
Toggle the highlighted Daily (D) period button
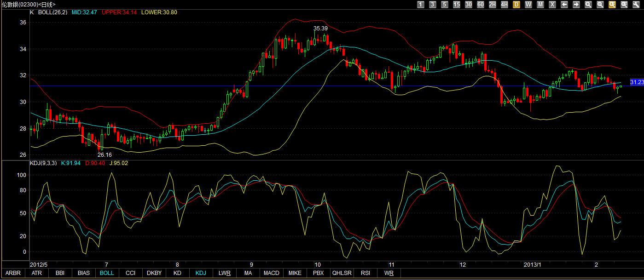[x=516, y=4]
